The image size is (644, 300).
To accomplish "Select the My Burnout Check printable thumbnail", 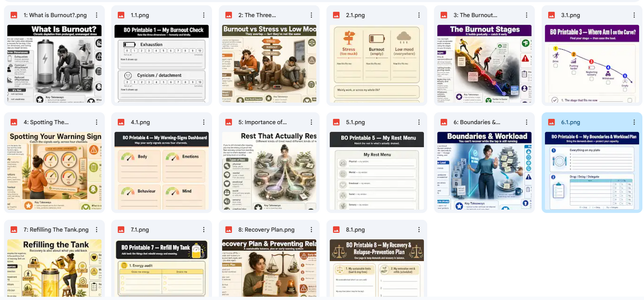I will pos(162,64).
